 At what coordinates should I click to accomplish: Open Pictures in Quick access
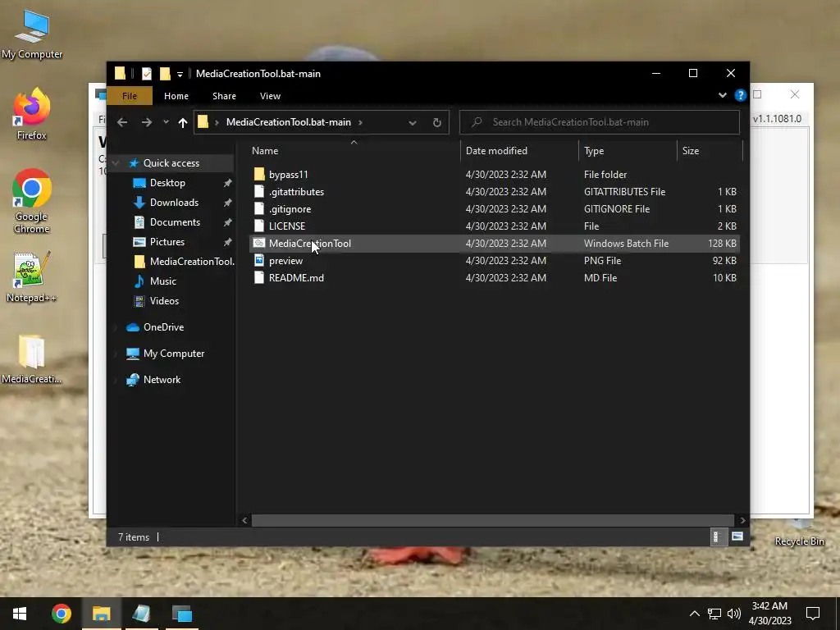point(167,242)
